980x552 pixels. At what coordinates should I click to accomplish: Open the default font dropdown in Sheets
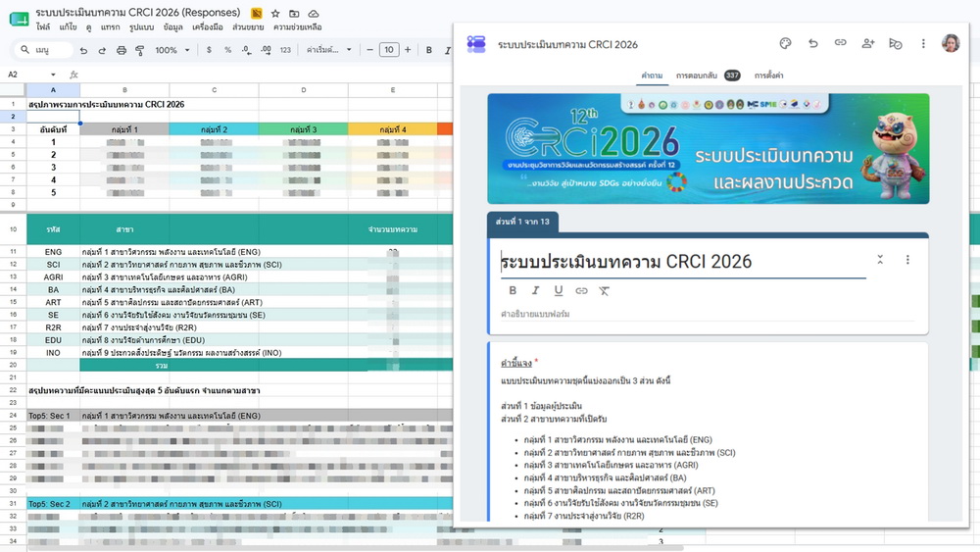pyautogui.click(x=328, y=50)
